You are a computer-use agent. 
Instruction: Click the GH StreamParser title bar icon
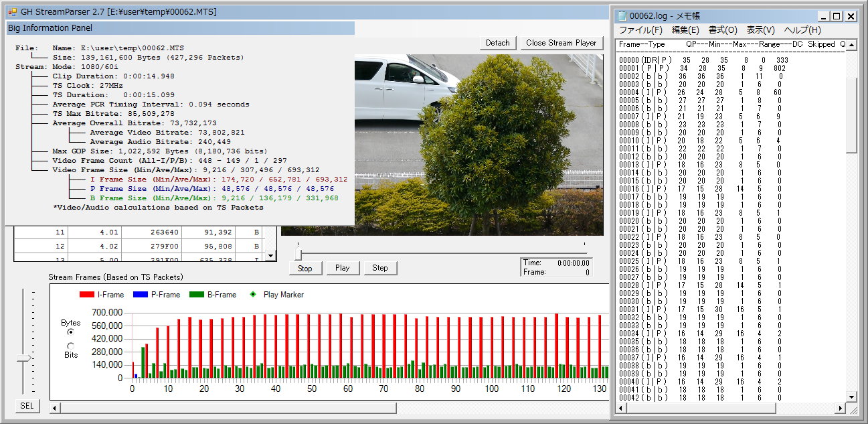pos(12,12)
